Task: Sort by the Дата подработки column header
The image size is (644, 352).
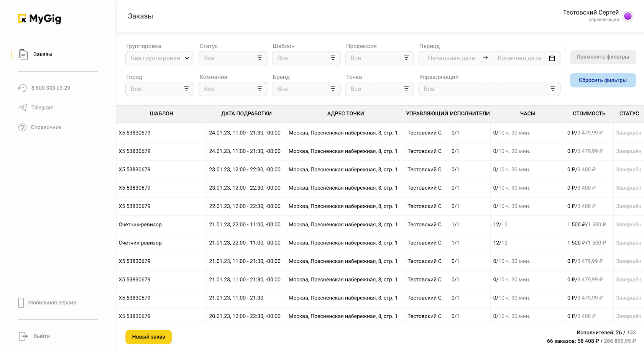Action: pos(246,114)
